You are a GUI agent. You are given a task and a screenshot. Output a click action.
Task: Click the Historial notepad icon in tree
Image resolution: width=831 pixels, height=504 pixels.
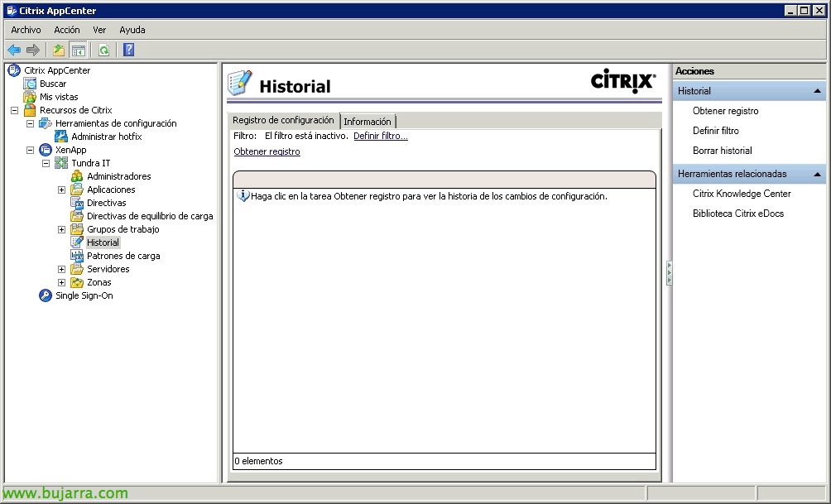point(77,242)
